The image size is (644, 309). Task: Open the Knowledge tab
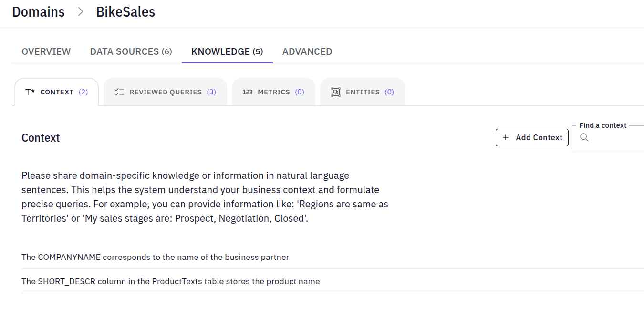[x=227, y=51]
